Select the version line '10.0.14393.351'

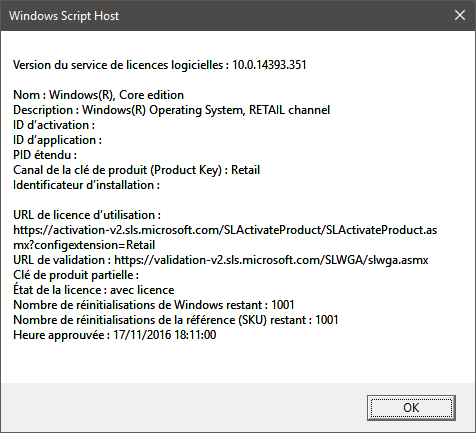coord(159,65)
